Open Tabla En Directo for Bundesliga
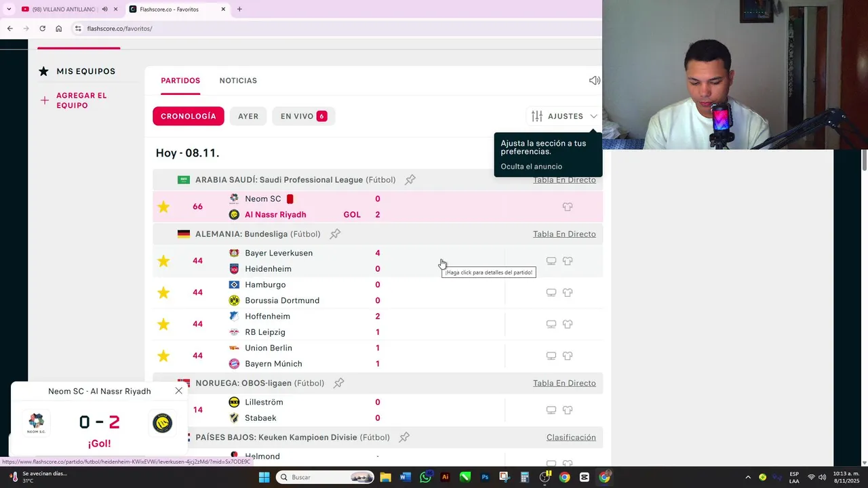 click(x=564, y=234)
